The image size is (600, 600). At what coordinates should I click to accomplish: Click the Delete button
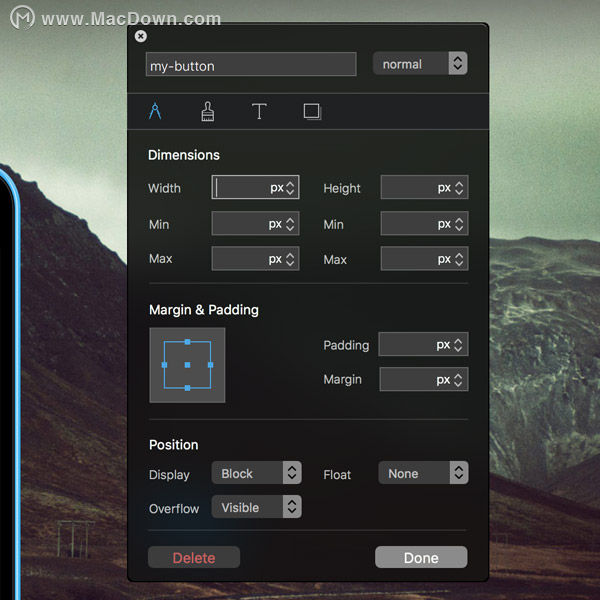[x=194, y=557]
